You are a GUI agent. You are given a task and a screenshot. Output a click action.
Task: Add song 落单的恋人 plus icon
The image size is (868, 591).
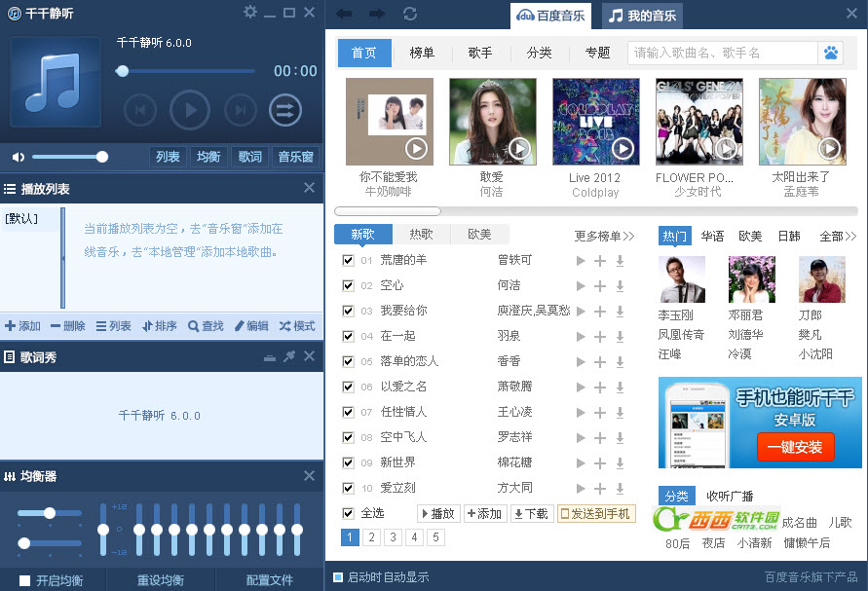(x=600, y=362)
